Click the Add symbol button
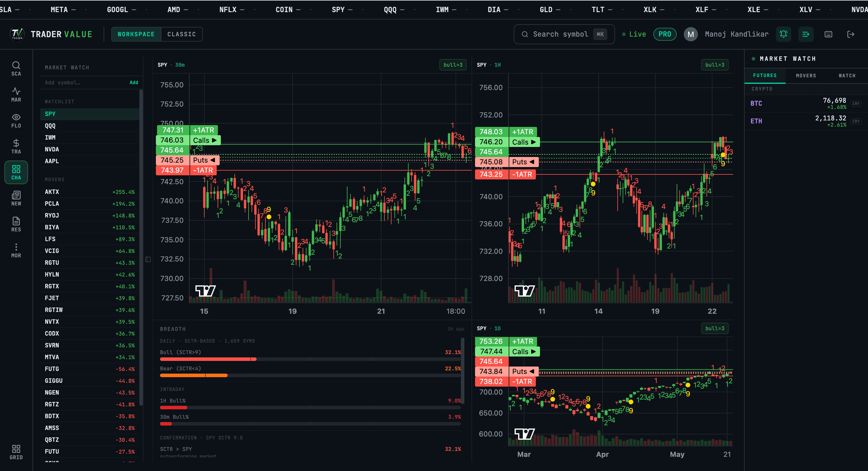This screenshot has width=868, height=471. [x=134, y=83]
